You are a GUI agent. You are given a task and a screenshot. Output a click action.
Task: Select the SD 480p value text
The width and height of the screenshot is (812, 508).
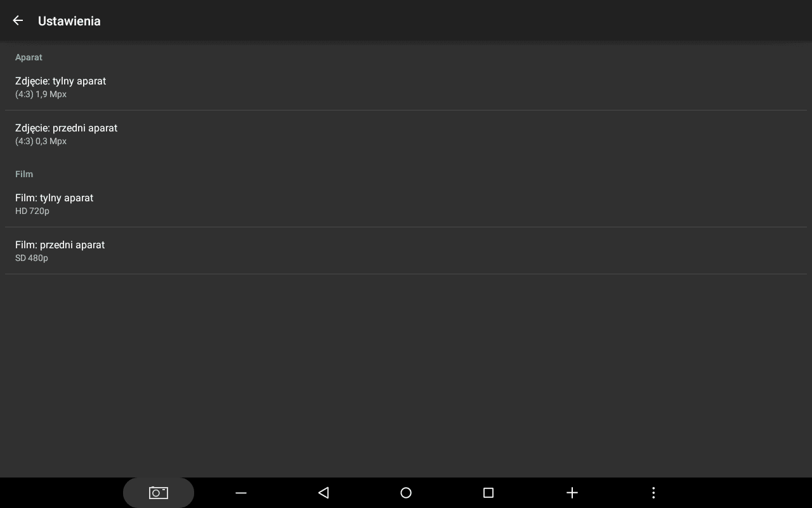(32, 258)
